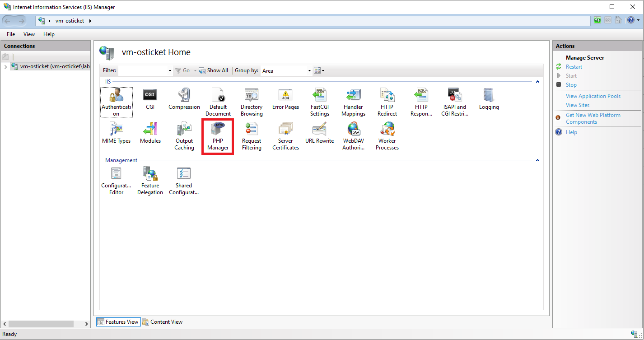Open the view mode dropdown
The height and width of the screenshot is (340, 644).
(319, 70)
